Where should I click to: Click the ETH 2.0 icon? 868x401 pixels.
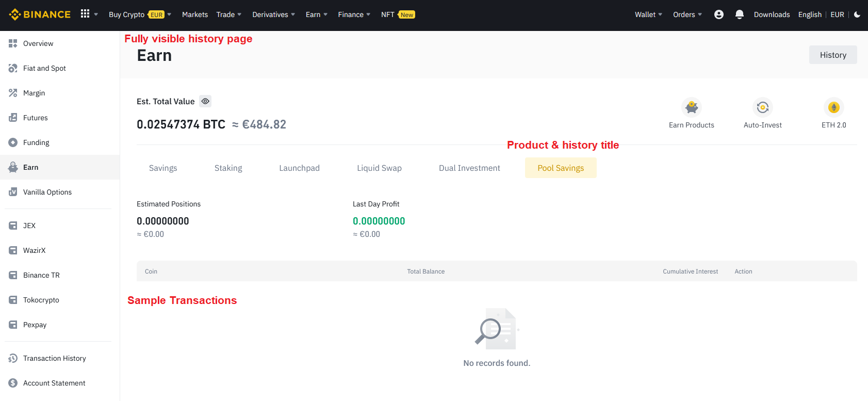pyautogui.click(x=834, y=107)
